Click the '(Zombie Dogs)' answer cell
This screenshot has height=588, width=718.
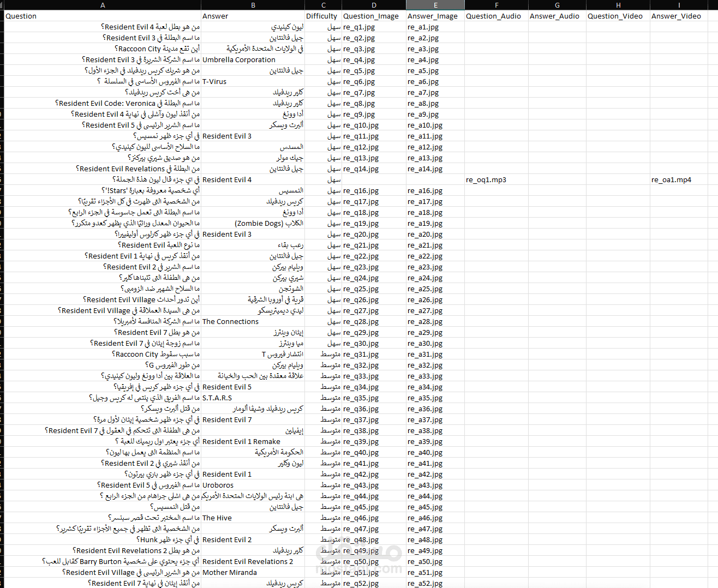[x=253, y=223]
